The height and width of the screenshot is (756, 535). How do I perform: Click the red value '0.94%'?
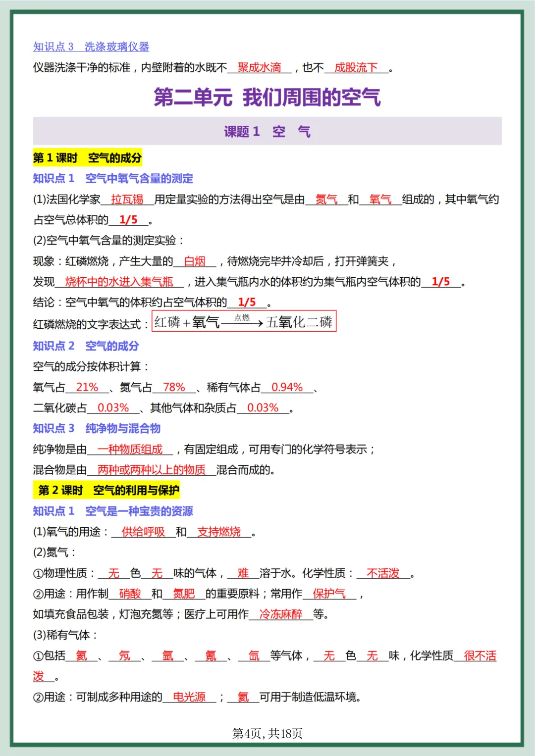(x=287, y=387)
